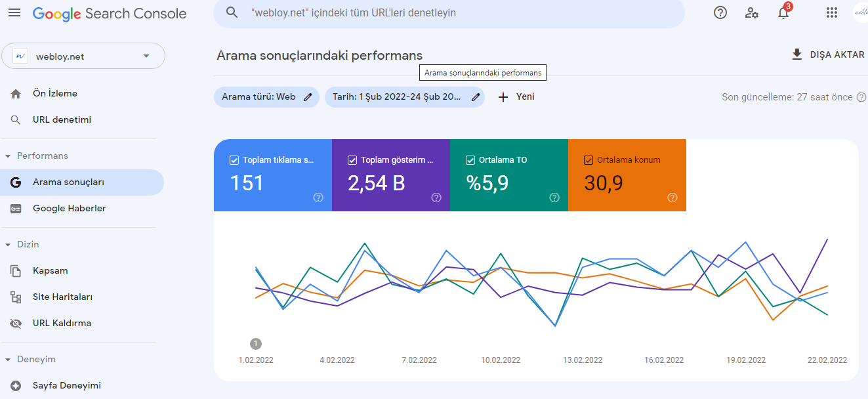
Task: Open the help question mark icon in header
Action: coord(720,12)
